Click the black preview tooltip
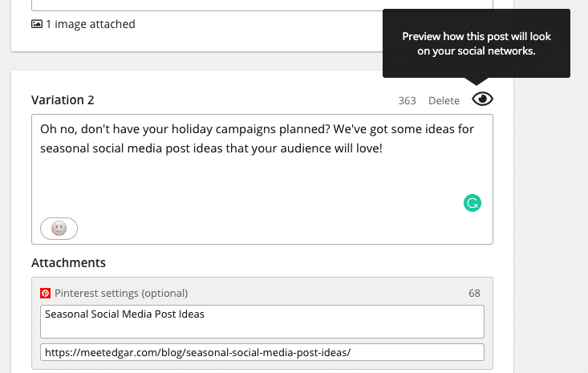588x373 pixels. point(476,44)
